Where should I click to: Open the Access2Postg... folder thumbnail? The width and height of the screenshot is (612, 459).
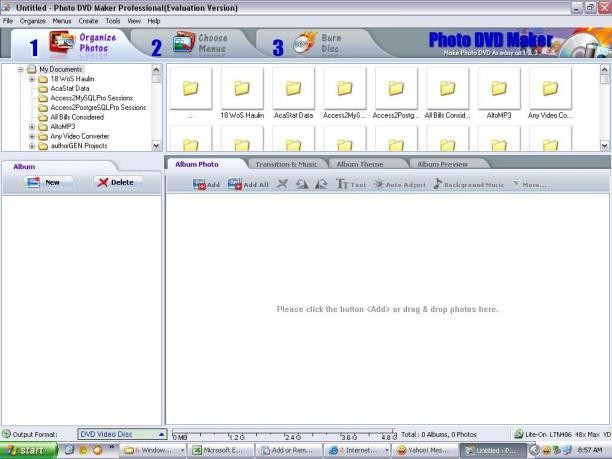pyautogui.click(x=396, y=88)
